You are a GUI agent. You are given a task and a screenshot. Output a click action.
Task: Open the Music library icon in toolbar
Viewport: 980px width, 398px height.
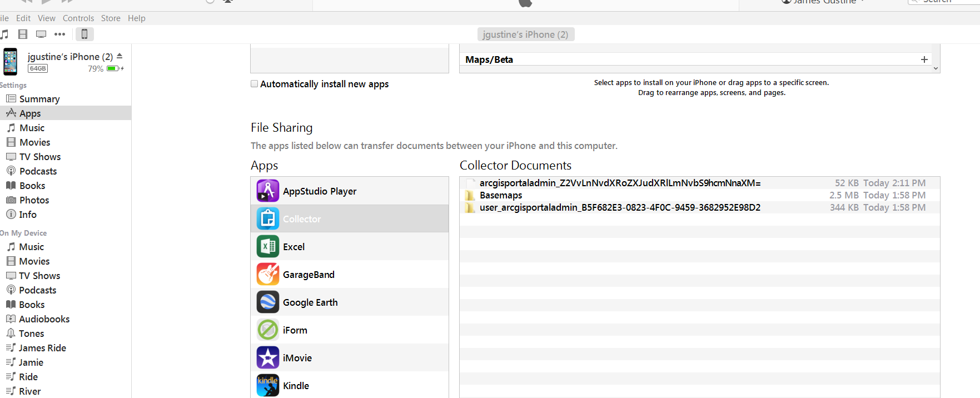tap(4, 34)
